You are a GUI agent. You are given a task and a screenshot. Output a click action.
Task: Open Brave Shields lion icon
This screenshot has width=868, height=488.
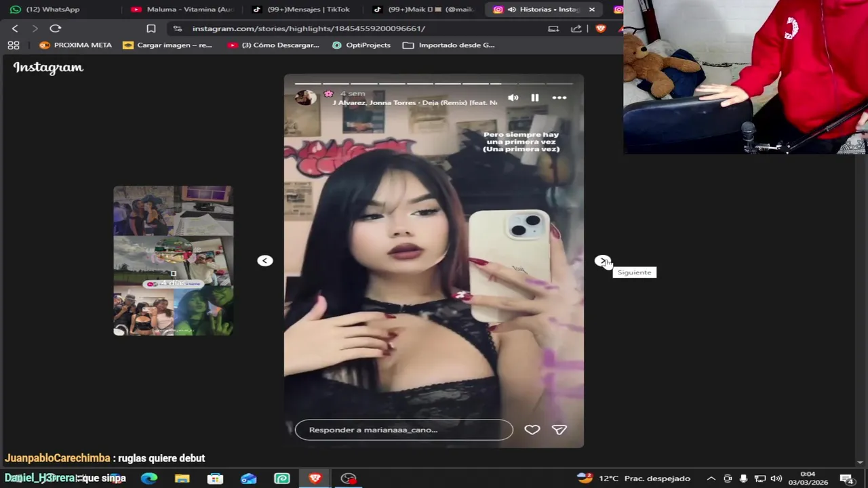point(600,28)
